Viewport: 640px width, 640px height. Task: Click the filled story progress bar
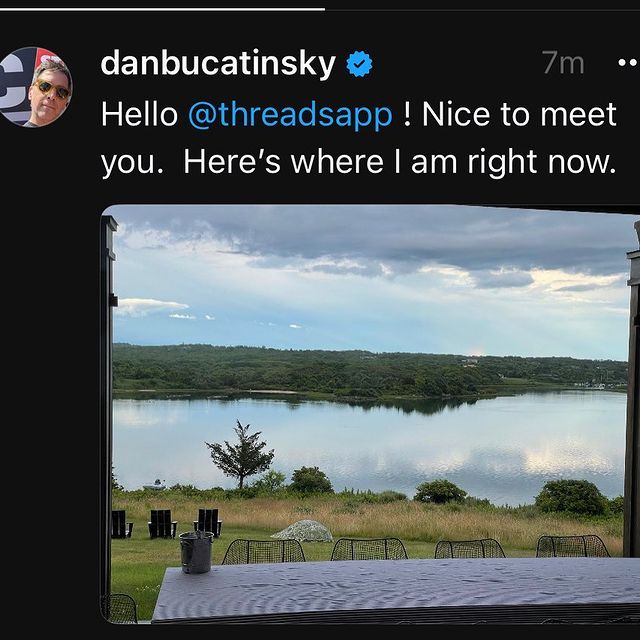(x=162, y=9)
